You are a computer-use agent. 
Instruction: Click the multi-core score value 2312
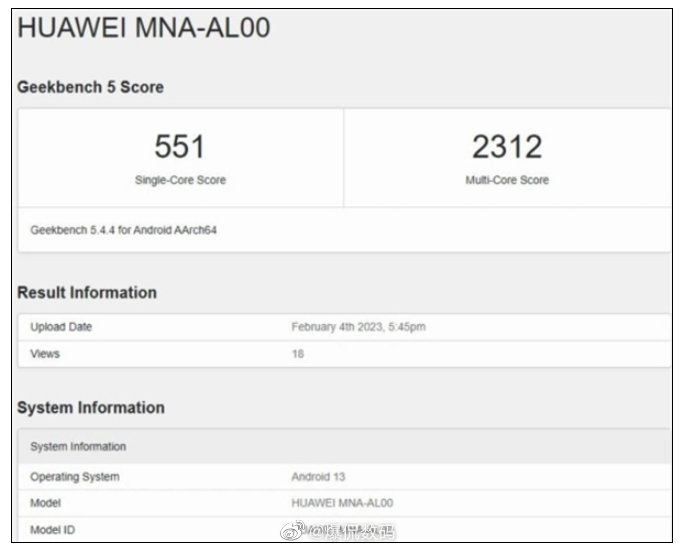507,147
